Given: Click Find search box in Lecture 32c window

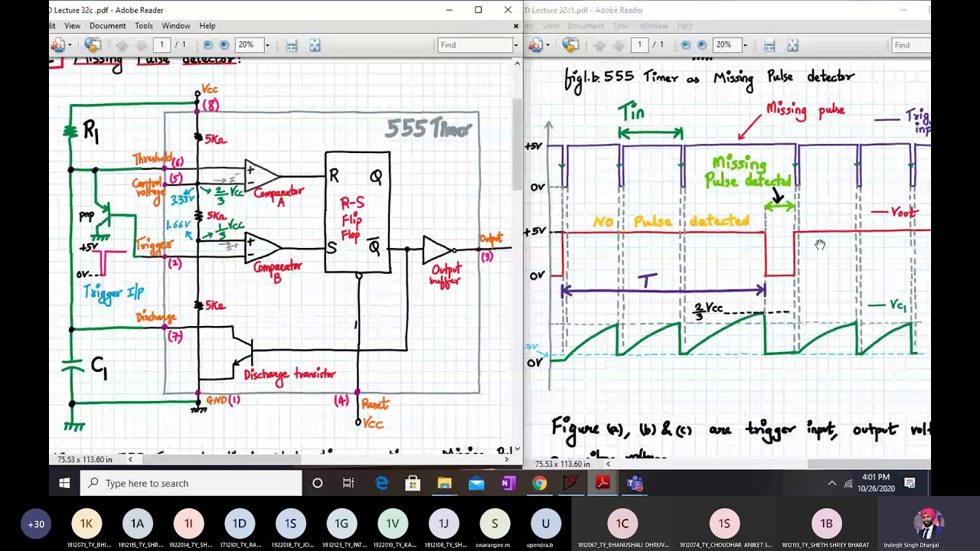Looking at the screenshot, I should click(x=475, y=45).
